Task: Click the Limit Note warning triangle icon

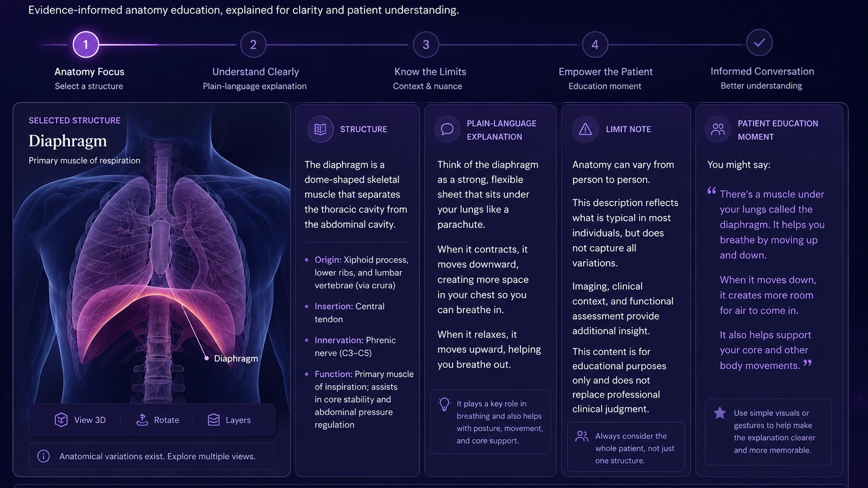Action: click(x=585, y=129)
